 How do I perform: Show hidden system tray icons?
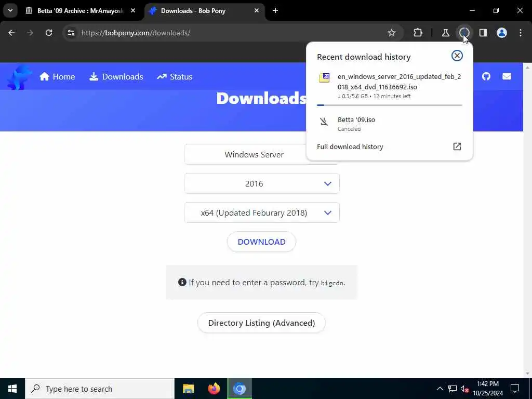(440, 389)
